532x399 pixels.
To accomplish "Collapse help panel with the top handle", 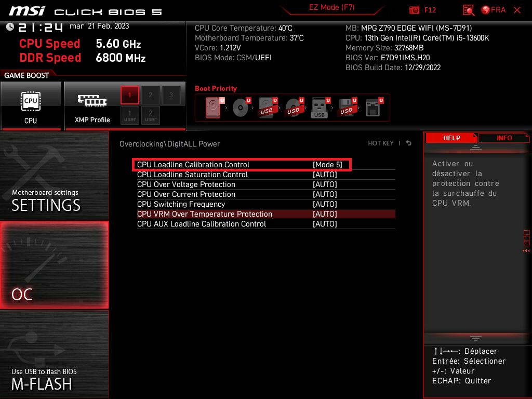I will coord(476,148).
